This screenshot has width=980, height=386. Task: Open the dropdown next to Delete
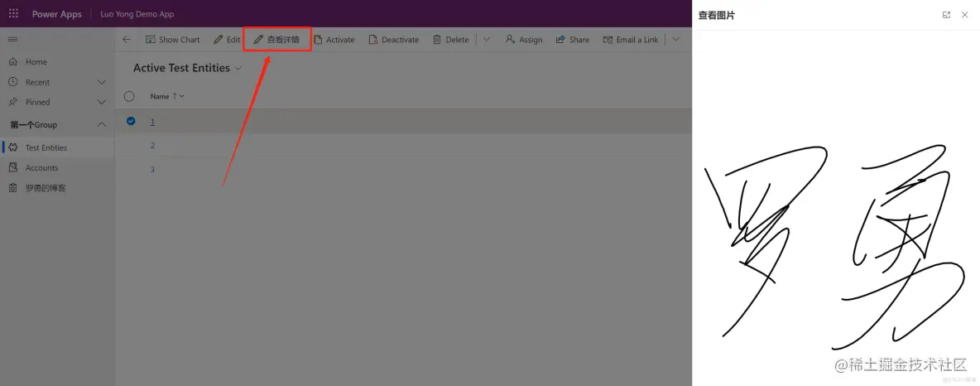click(x=487, y=40)
